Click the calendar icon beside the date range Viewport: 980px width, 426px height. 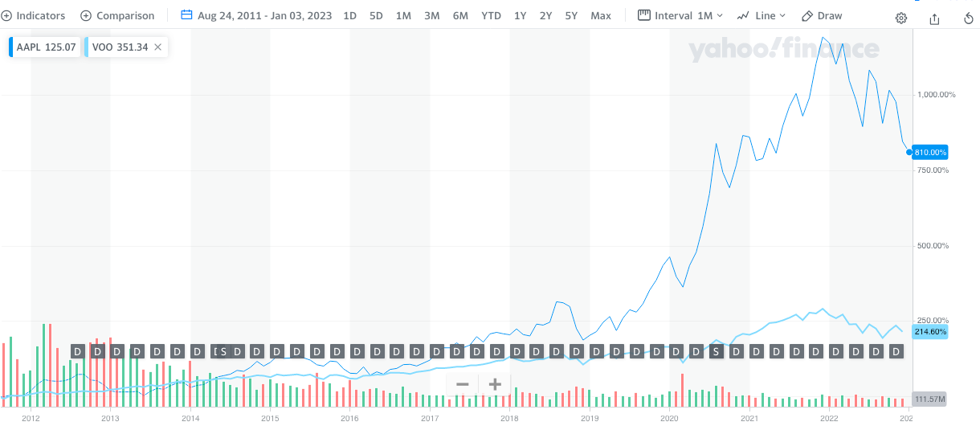pos(186,15)
